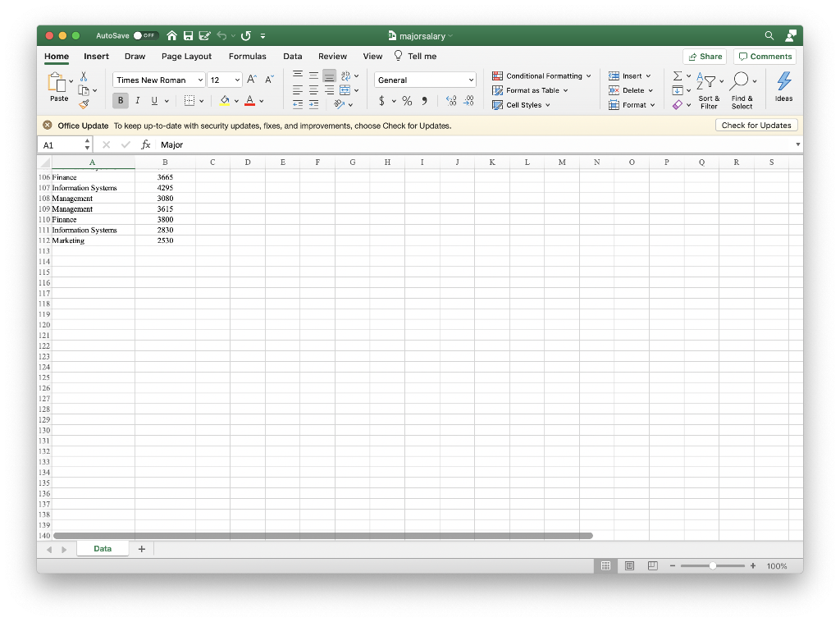Open the Page Layout tab
Screen dimensions: 840x622
pos(186,57)
